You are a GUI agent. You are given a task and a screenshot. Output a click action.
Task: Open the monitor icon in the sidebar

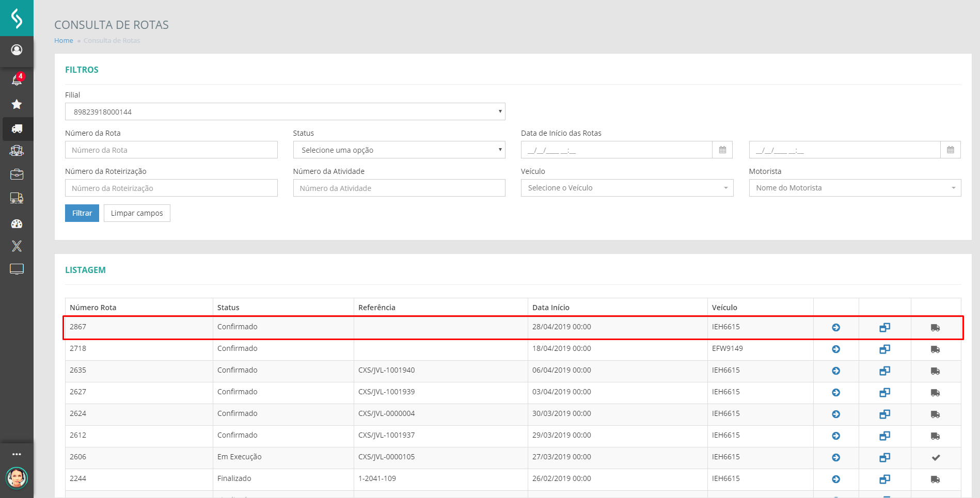17,269
